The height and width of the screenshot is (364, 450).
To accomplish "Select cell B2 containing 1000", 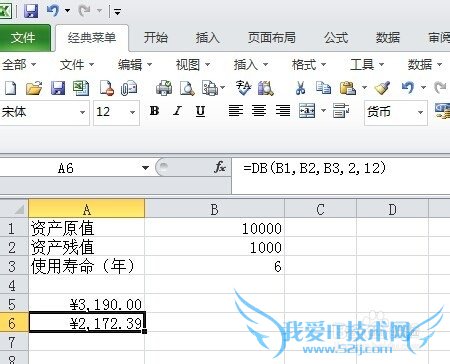I will click(214, 247).
